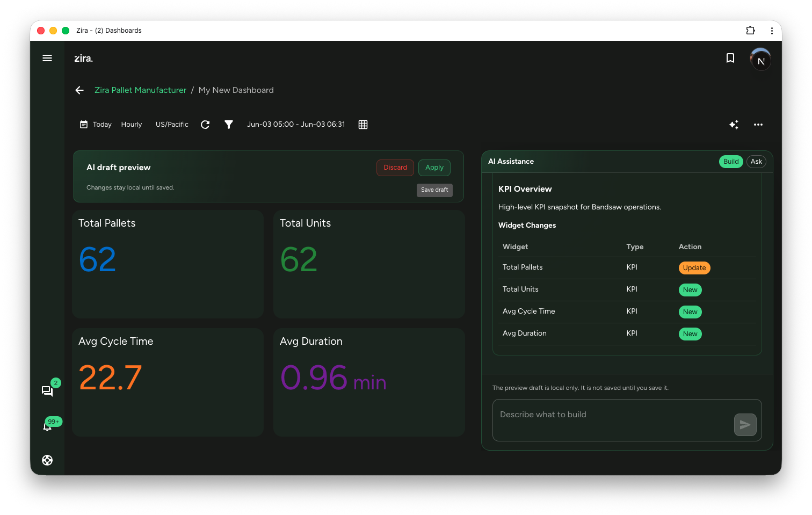
Task: Click the Action column header
Action: (690, 247)
